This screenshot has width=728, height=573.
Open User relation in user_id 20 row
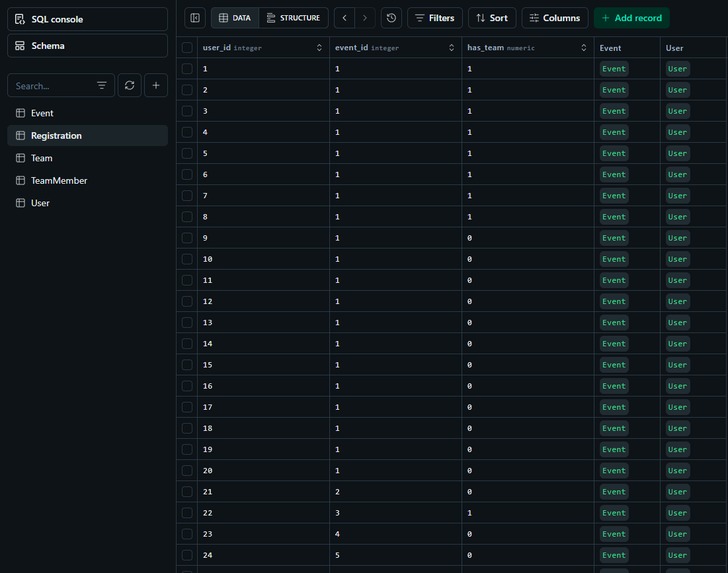coord(677,470)
